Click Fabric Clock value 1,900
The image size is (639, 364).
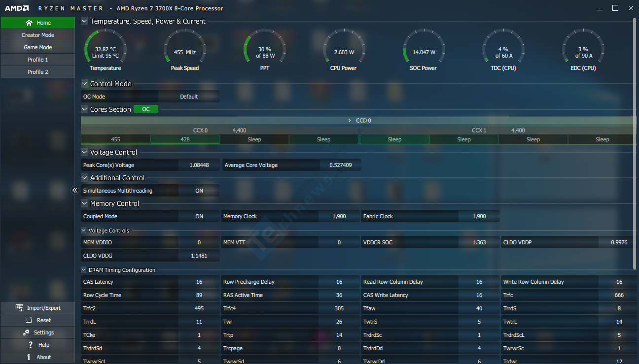click(x=479, y=216)
